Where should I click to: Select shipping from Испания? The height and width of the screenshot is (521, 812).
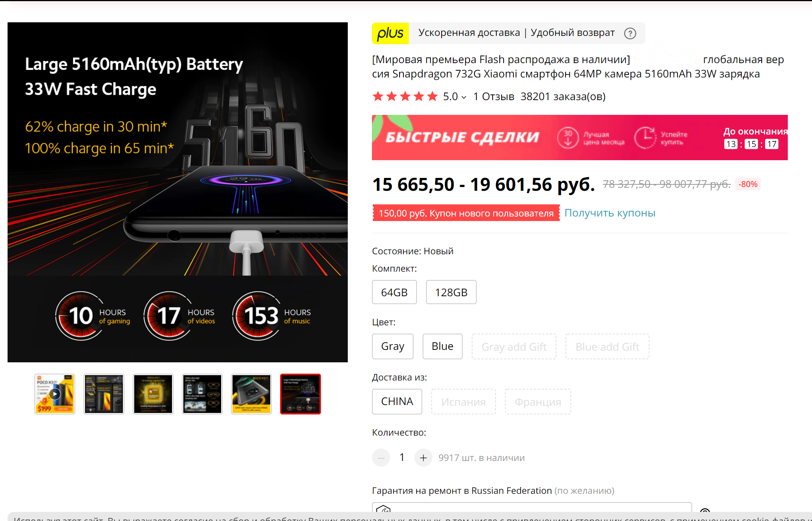(463, 402)
